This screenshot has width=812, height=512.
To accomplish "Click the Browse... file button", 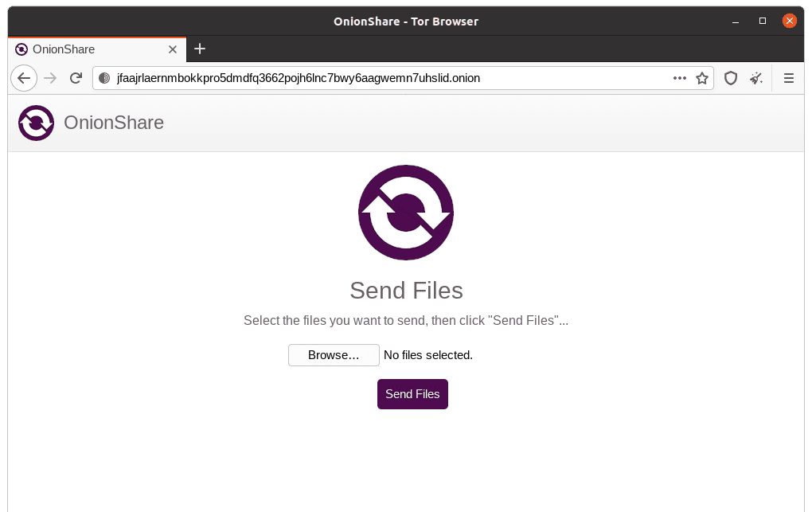I will click(x=334, y=355).
